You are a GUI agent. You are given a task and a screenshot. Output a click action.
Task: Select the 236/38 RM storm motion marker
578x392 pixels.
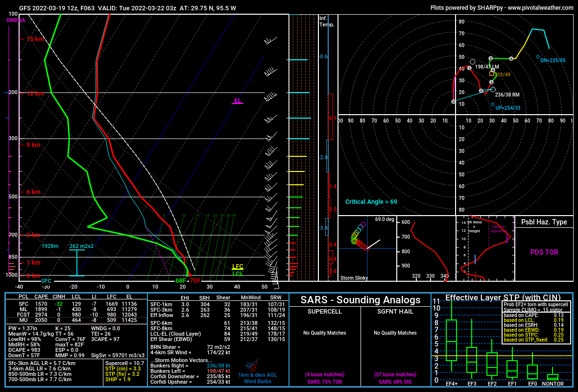point(493,89)
